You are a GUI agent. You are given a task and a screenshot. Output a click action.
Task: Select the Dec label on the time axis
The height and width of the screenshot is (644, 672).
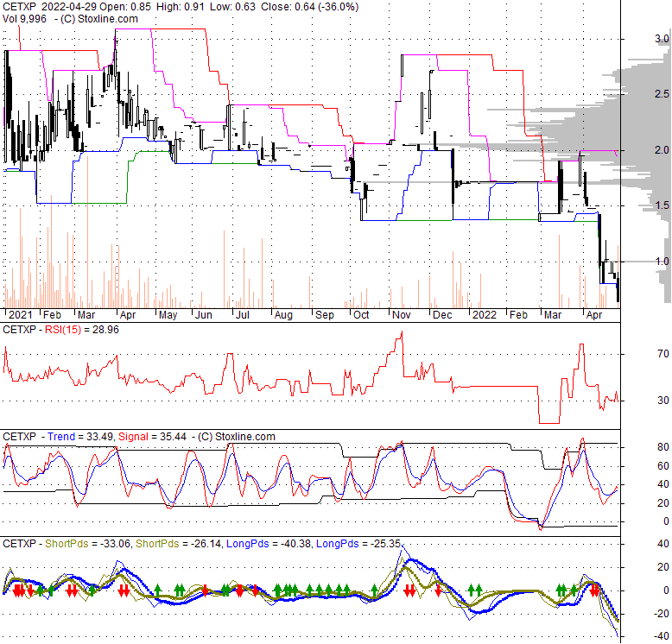tap(442, 315)
